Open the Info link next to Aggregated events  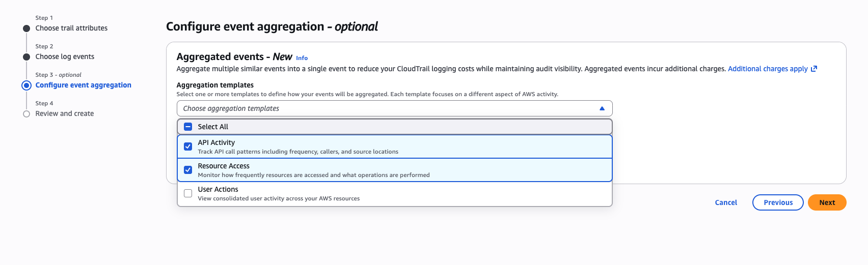pyautogui.click(x=302, y=58)
